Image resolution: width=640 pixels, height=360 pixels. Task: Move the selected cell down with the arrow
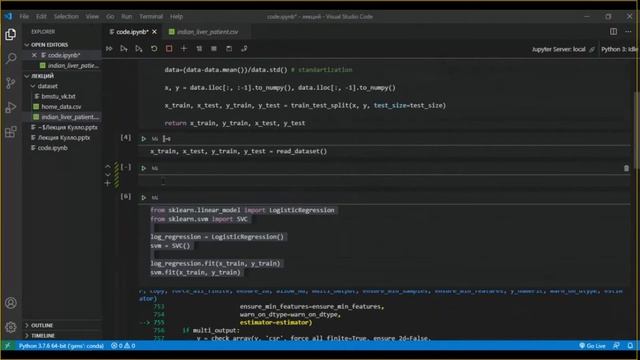108,174
